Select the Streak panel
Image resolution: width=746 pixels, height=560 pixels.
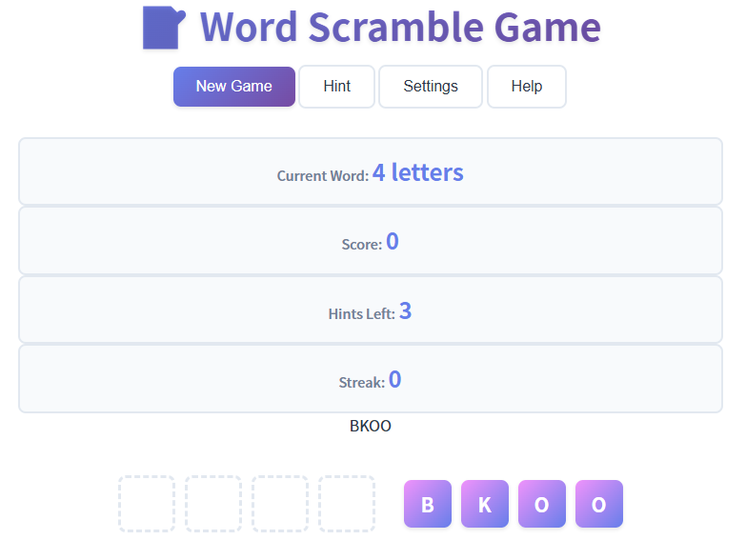[371, 379]
